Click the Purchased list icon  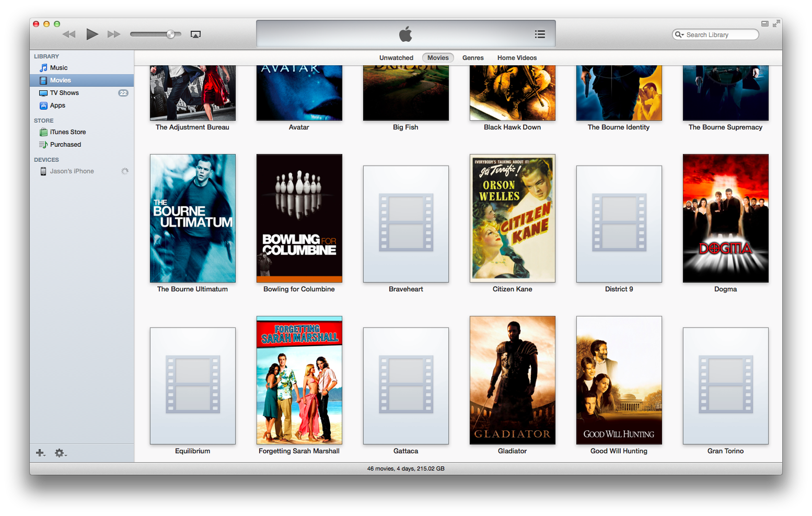(44, 145)
